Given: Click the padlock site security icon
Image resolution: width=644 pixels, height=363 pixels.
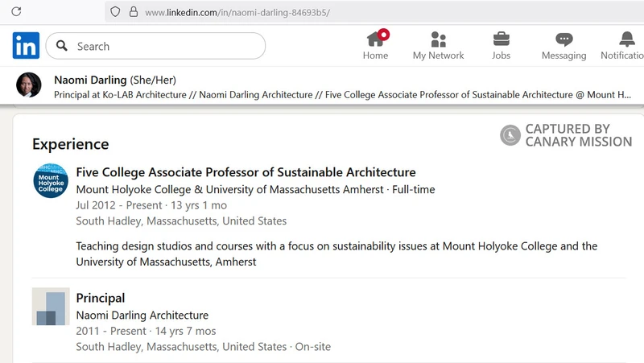Looking at the screenshot, I should pos(134,12).
